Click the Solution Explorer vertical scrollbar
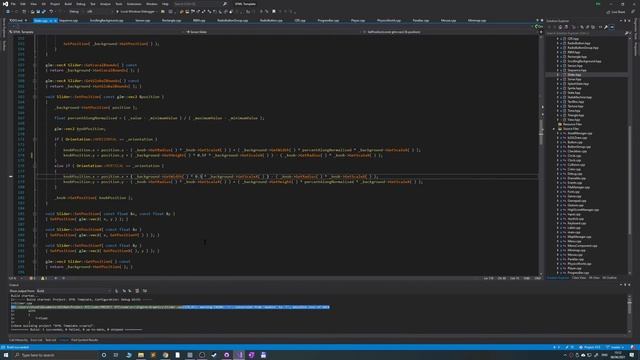 [630, 155]
